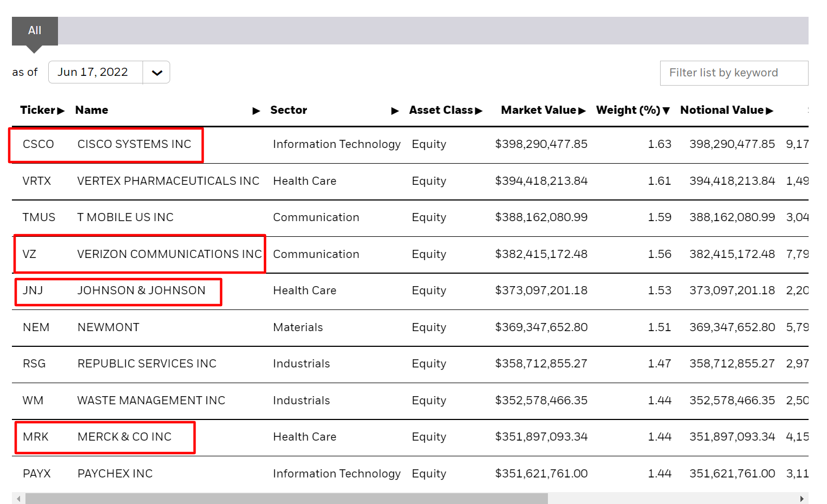Select the TMUS ticker cell
Screen dimensions: 827x504
(x=39, y=217)
